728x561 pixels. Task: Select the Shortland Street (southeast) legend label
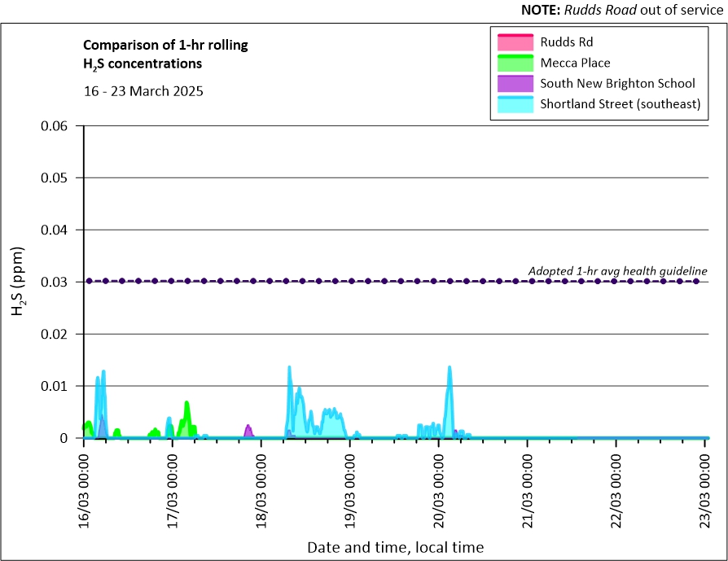point(620,104)
